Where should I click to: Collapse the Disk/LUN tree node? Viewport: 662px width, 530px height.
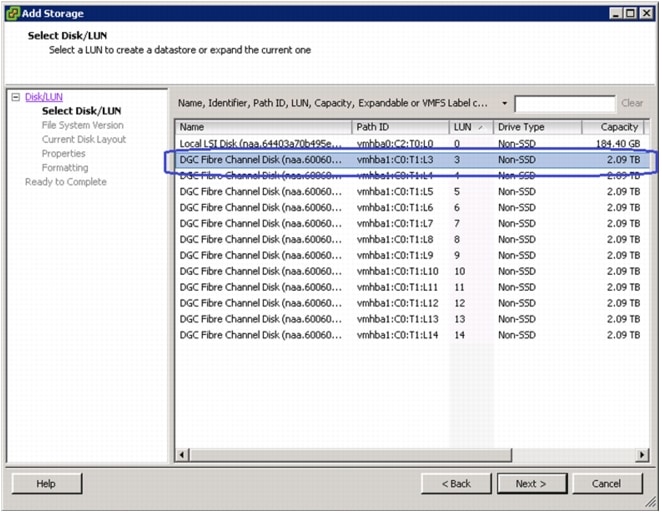tap(15, 97)
